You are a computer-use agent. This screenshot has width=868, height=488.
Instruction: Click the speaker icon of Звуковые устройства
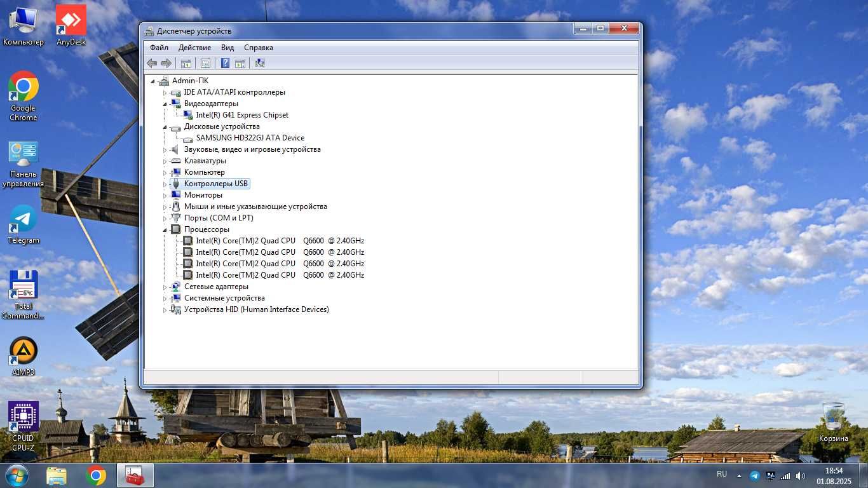[x=176, y=149]
